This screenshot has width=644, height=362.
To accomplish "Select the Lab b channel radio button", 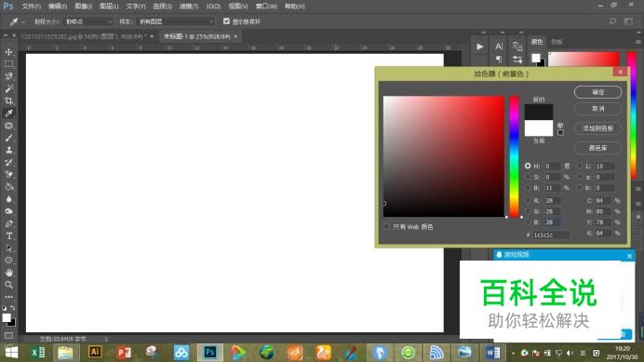I will pos(580,188).
